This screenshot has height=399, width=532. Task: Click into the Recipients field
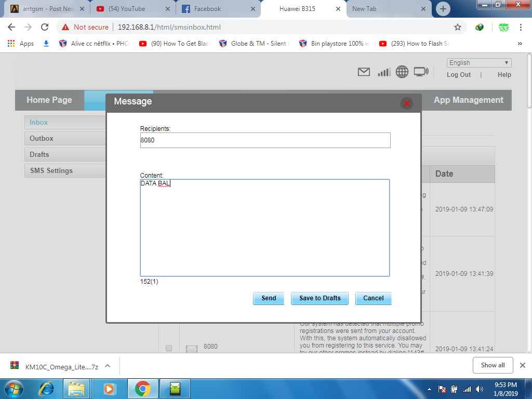pos(265,140)
